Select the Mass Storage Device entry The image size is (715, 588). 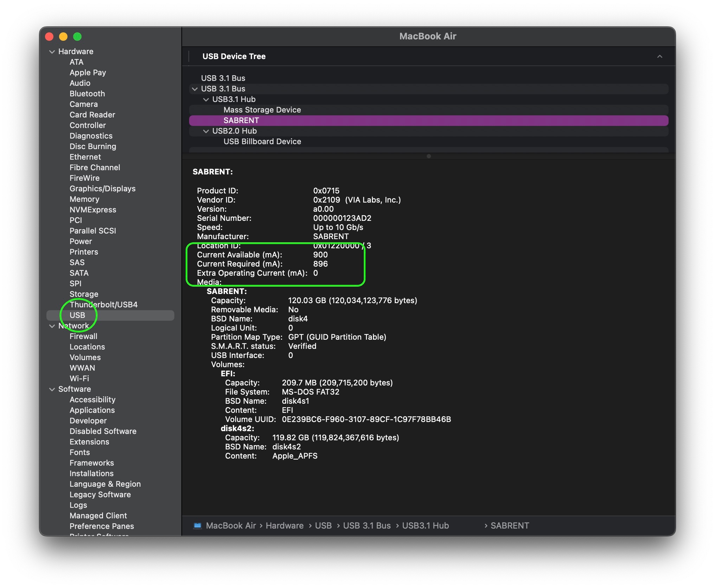262,110
